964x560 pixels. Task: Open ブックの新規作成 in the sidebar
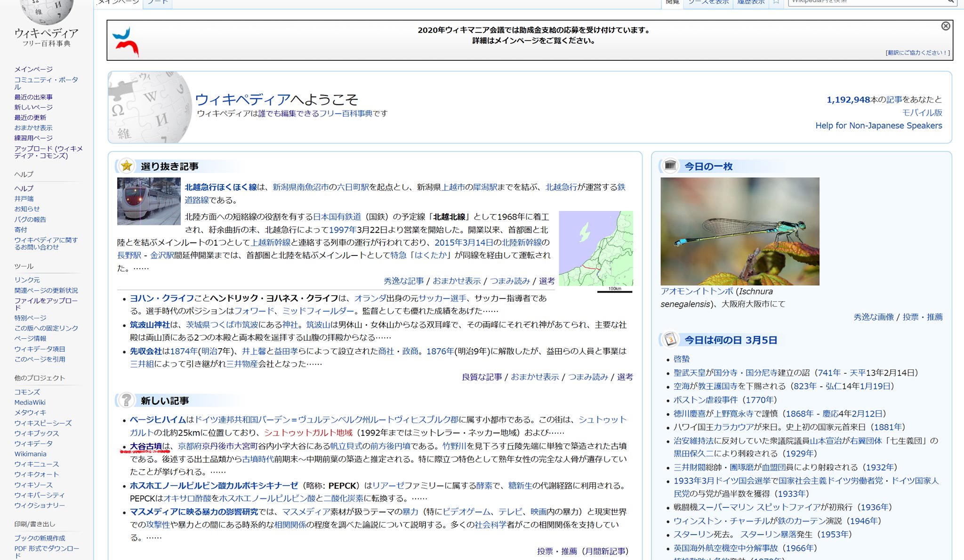point(40,538)
